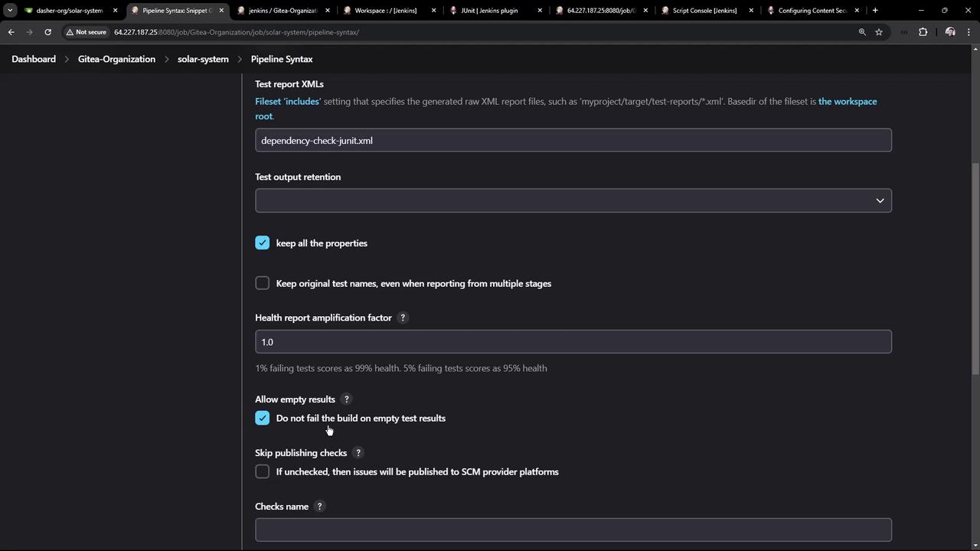Open the tab search dropdown arrow
This screenshot has width=980, height=551.
tap(10, 11)
